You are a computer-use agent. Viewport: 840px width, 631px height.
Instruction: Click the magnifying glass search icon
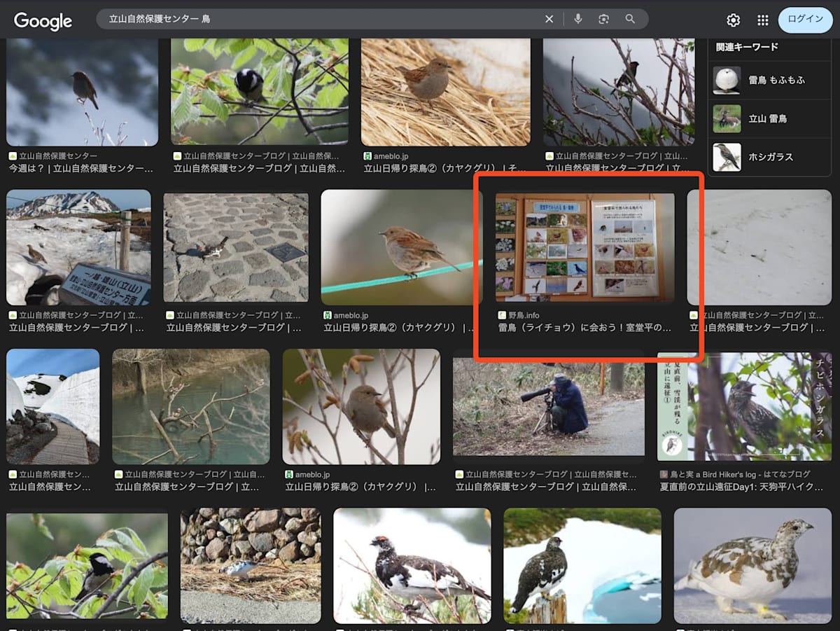tap(630, 19)
